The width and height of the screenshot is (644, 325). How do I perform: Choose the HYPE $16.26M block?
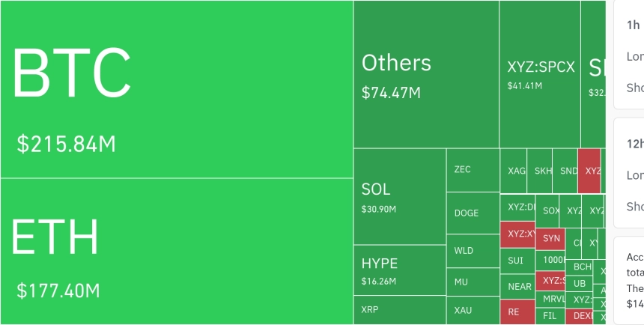click(400, 270)
